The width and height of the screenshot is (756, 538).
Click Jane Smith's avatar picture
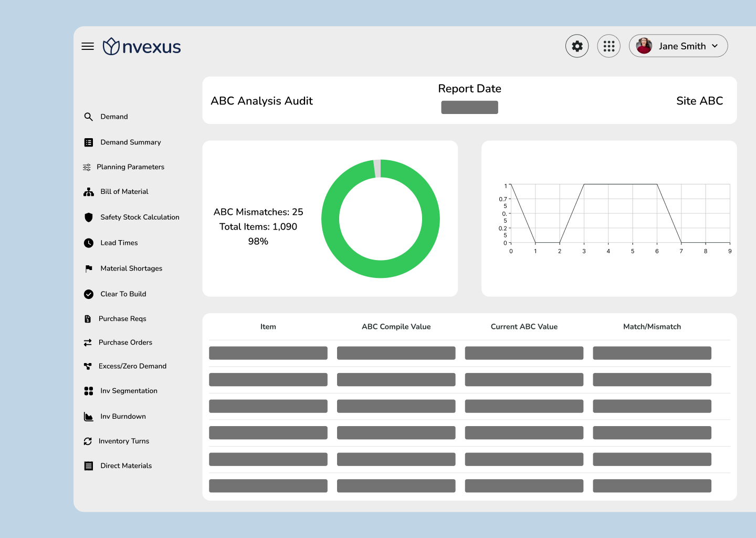[644, 46]
